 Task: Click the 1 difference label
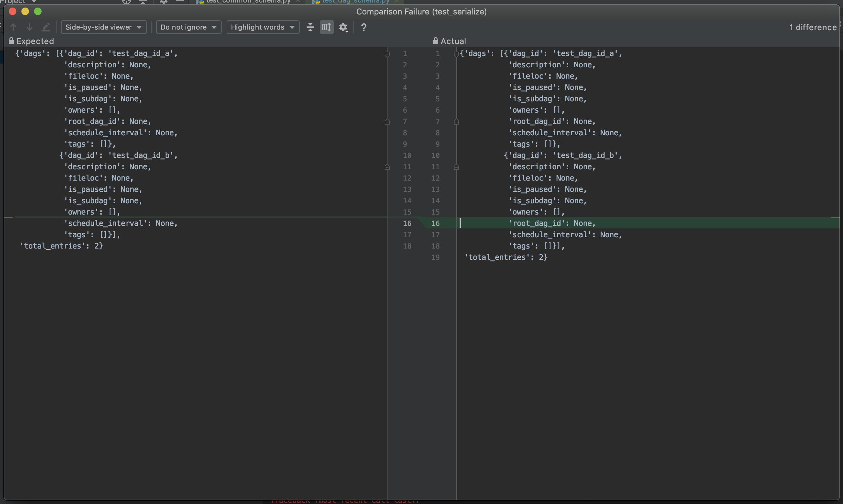(812, 27)
